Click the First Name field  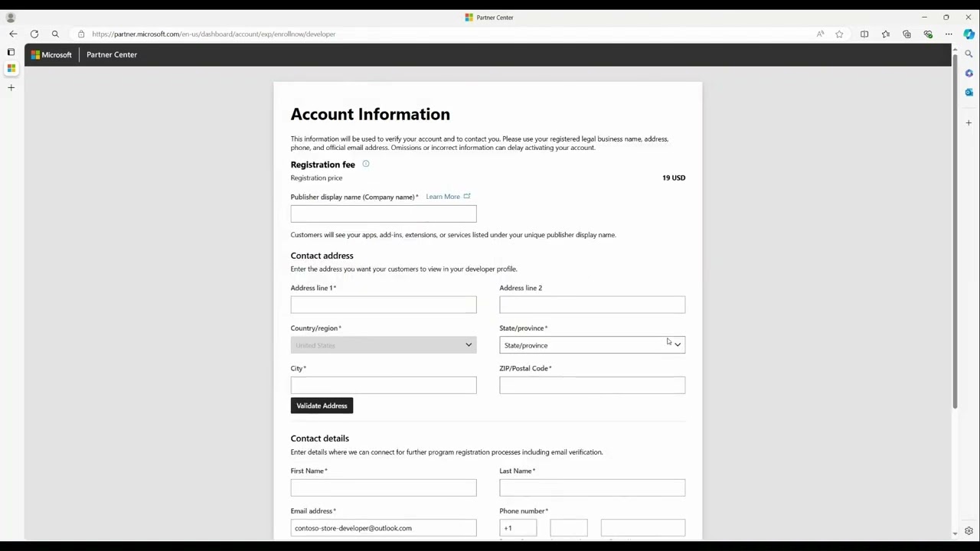383,487
